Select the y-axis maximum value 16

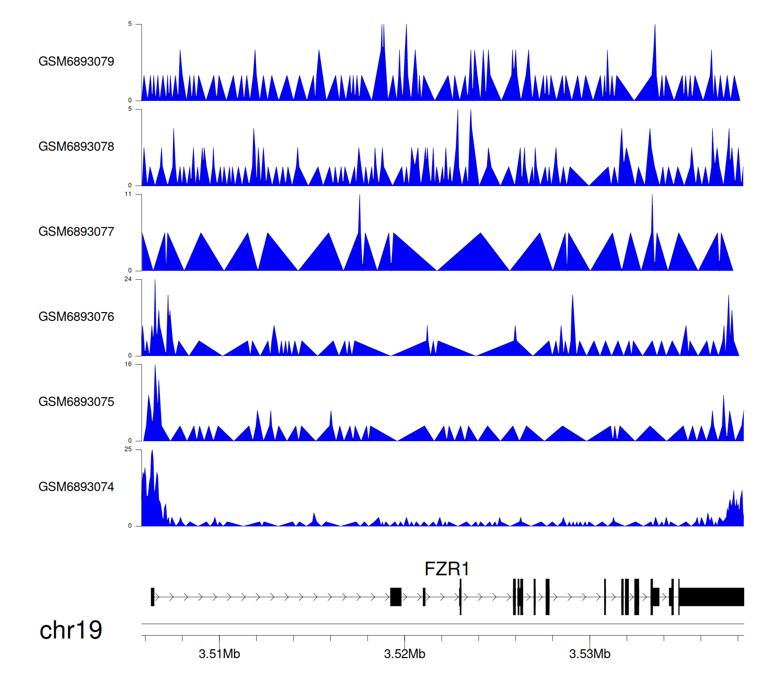[x=128, y=364]
